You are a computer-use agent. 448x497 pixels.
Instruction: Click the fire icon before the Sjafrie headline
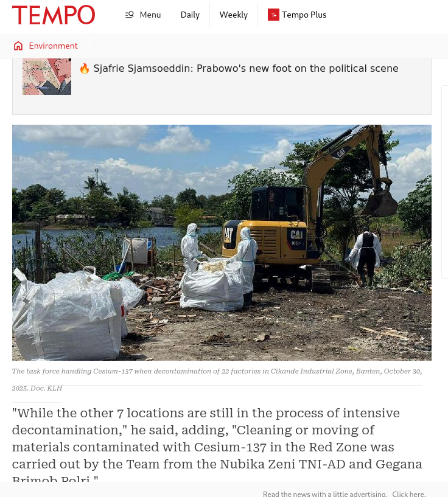click(85, 69)
